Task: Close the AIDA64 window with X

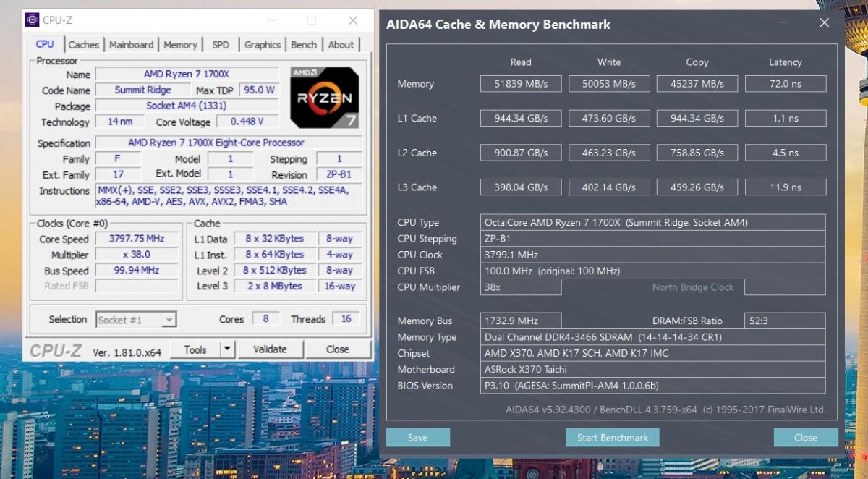Action: (824, 23)
